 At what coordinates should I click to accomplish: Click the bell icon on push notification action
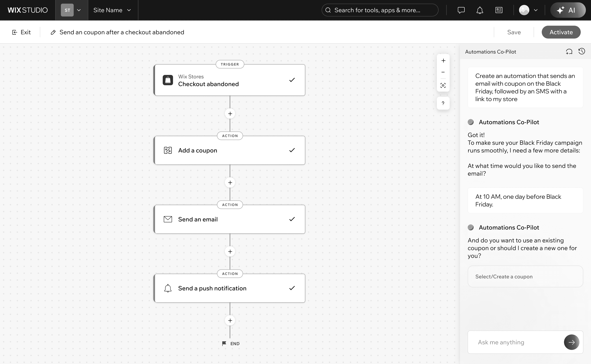[168, 288]
